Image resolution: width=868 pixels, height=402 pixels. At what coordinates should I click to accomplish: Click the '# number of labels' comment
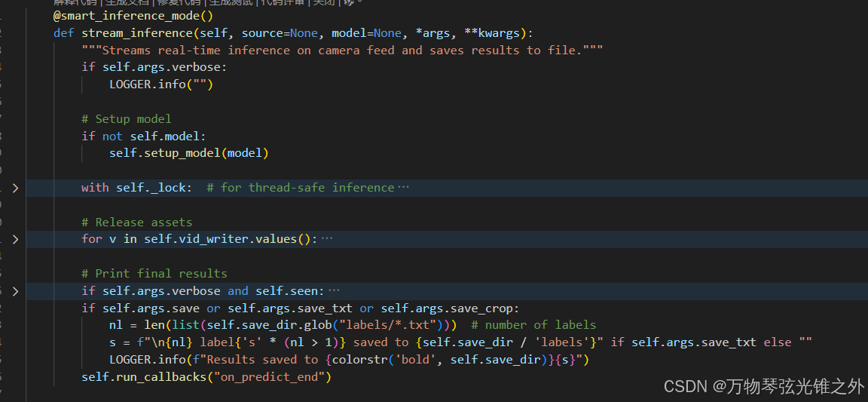(533, 326)
